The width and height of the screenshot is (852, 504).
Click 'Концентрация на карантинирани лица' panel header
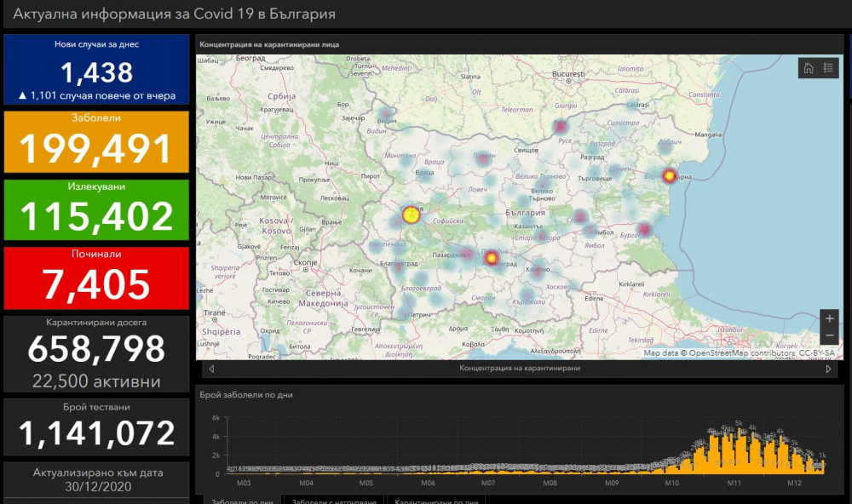269,44
